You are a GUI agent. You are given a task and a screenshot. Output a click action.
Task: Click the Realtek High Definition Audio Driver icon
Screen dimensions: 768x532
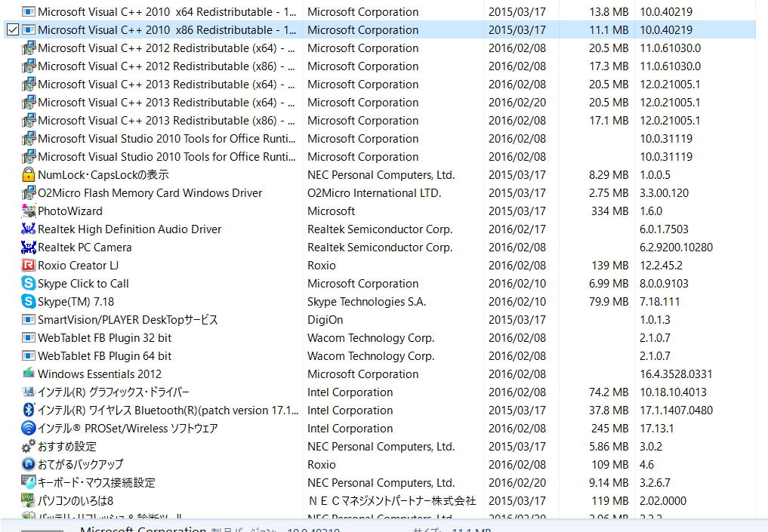pos(29,229)
